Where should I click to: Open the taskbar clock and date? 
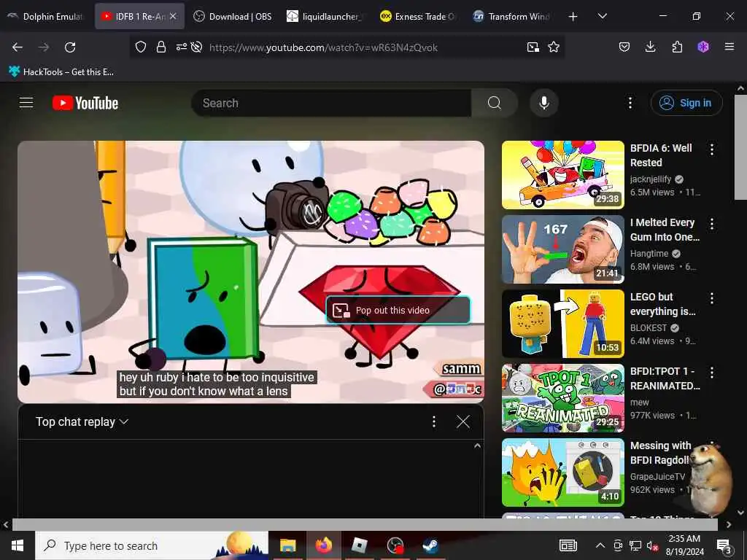[684, 545]
